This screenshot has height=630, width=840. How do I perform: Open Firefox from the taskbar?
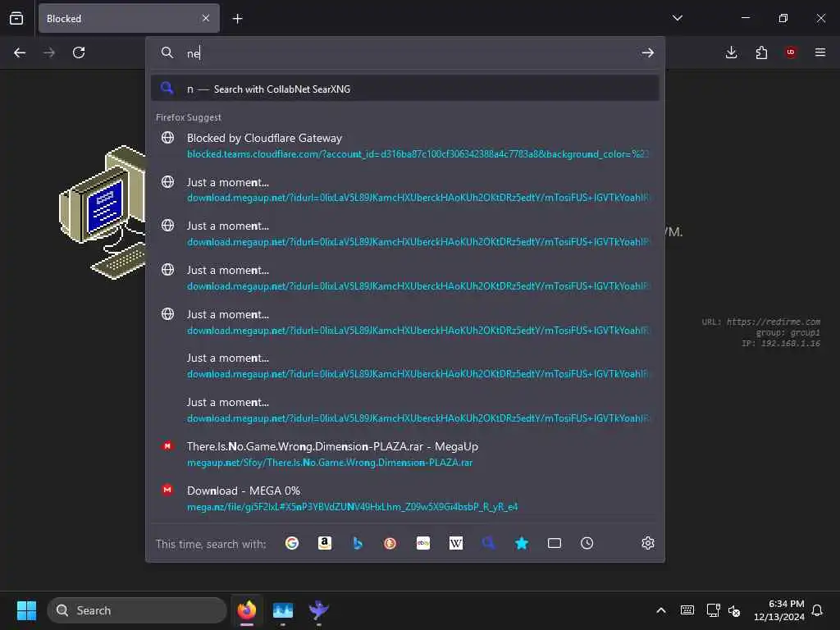(246, 610)
